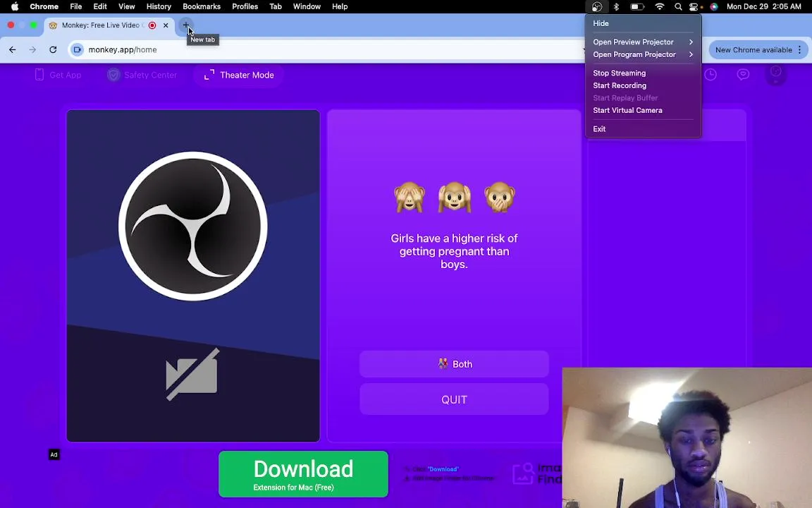Click the speak-no-evil monkey emoji
The width and height of the screenshot is (812, 508).
pos(500,197)
